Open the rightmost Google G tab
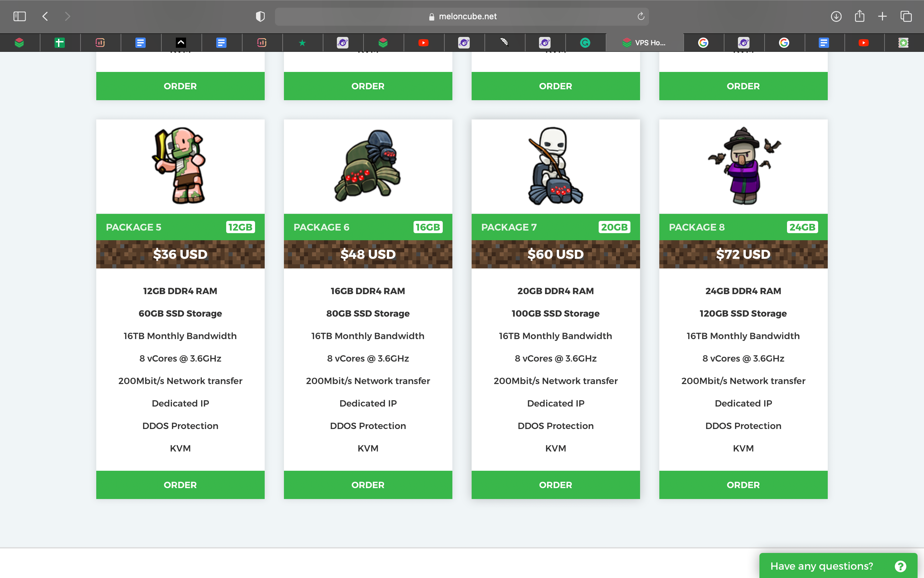Screen dimensions: 924x578 (x=784, y=42)
